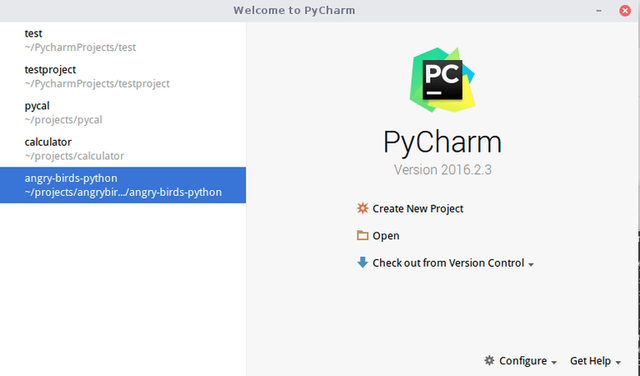
Task: Expand the Get Help dropdown arrow
Action: click(x=618, y=363)
